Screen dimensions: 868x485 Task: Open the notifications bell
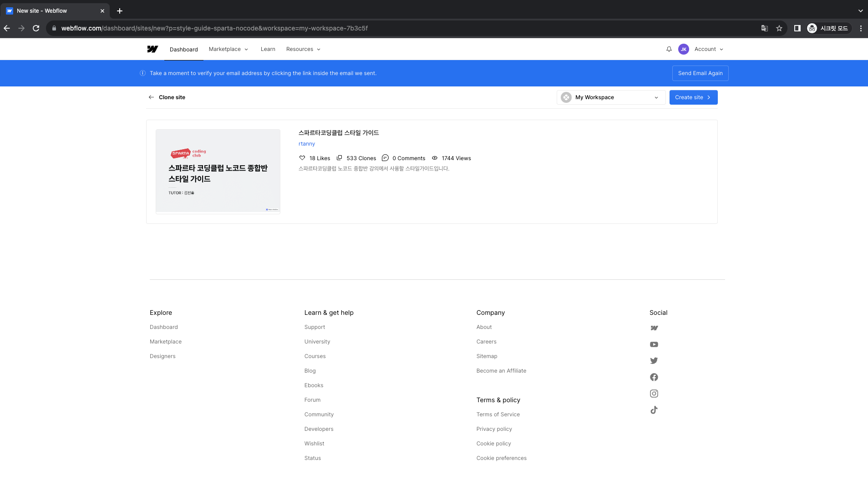click(x=669, y=49)
